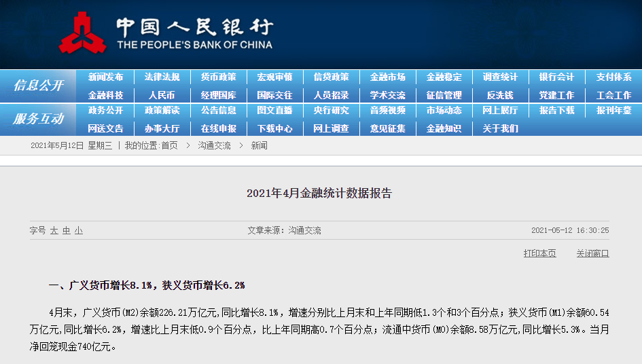Viewport: 642px width, 364px height.
Task: Open 报刊年鉴 navigation link
Action: tap(613, 111)
